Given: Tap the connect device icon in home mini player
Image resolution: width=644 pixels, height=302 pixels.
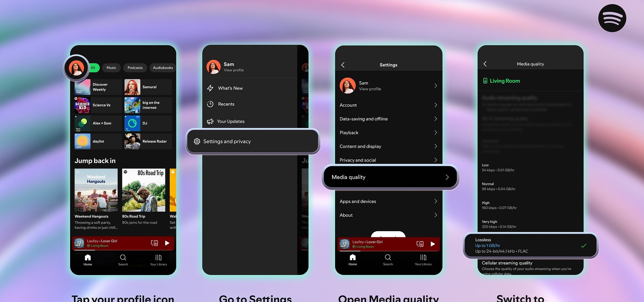Looking at the screenshot, I should pyautogui.click(x=154, y=243).
